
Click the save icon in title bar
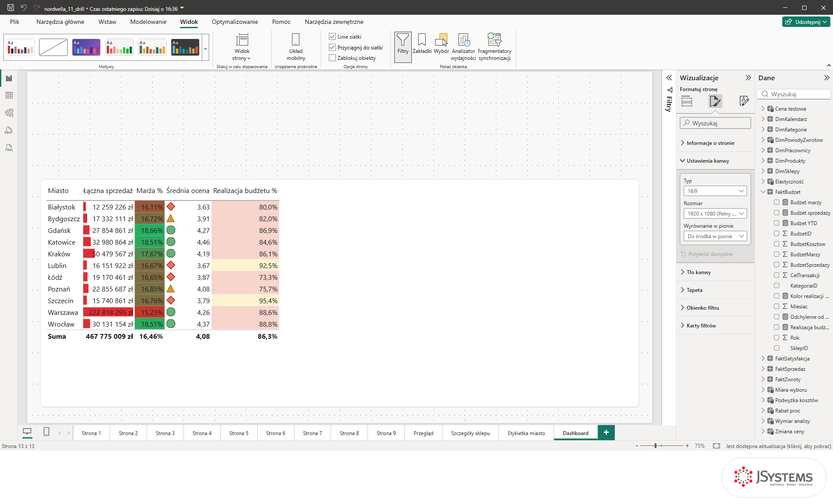10,8
